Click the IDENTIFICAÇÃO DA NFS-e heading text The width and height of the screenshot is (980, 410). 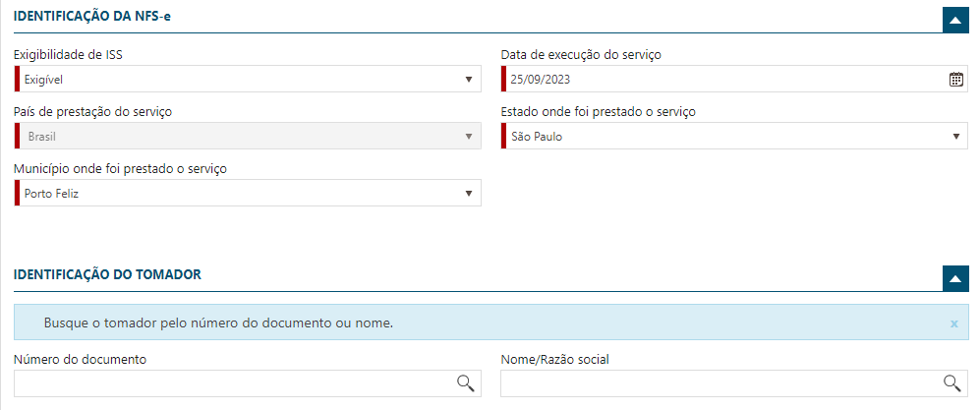coord(91,17)
